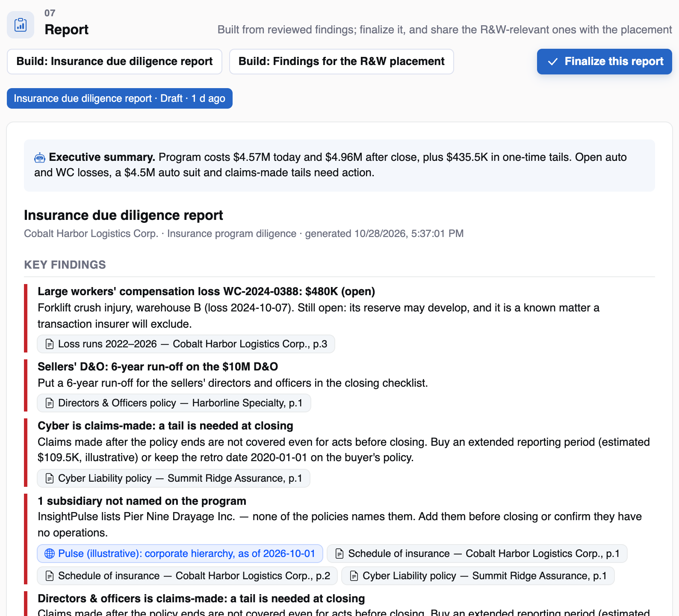
Task: Click the 'Built from reviewed findings' description text
Action: (x=445, y=30)
